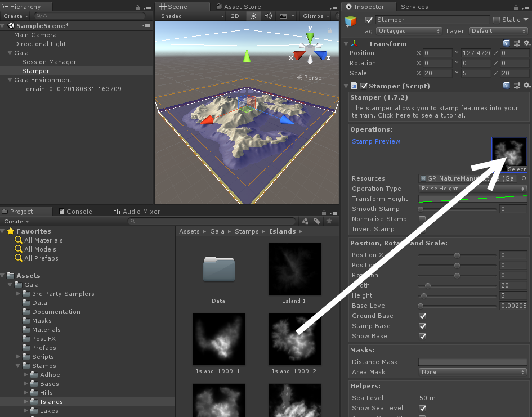Toggle scene audio speaker icon
Screen dimensions: 532x417
(x=269, y=16)
